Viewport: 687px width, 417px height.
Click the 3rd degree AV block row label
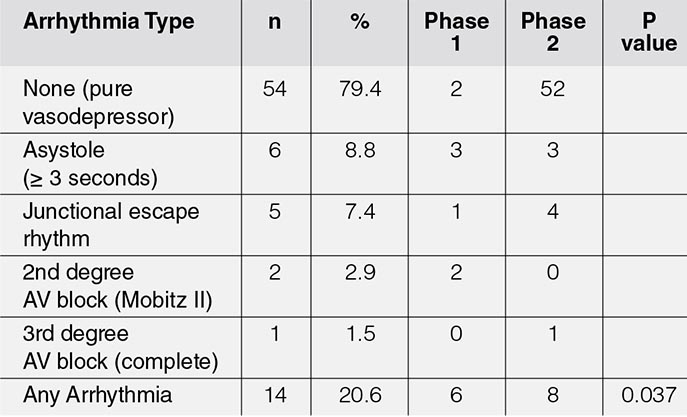tap(120, 347)
